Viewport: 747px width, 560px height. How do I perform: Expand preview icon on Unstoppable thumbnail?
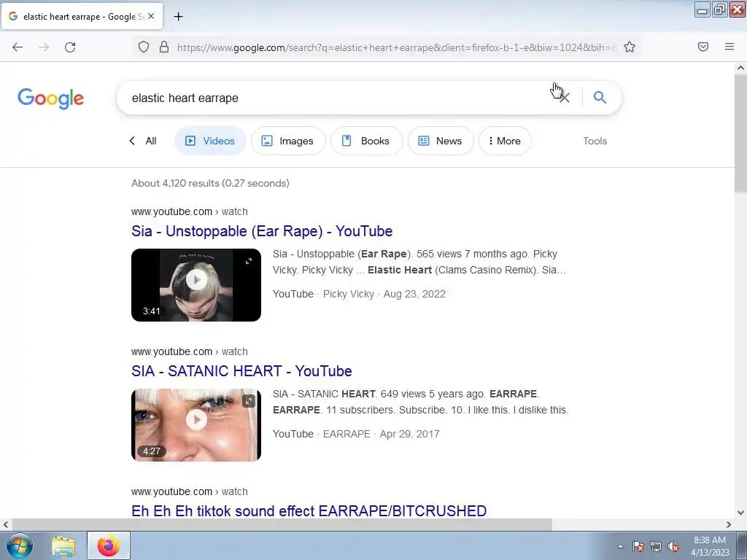pos(249,261)
